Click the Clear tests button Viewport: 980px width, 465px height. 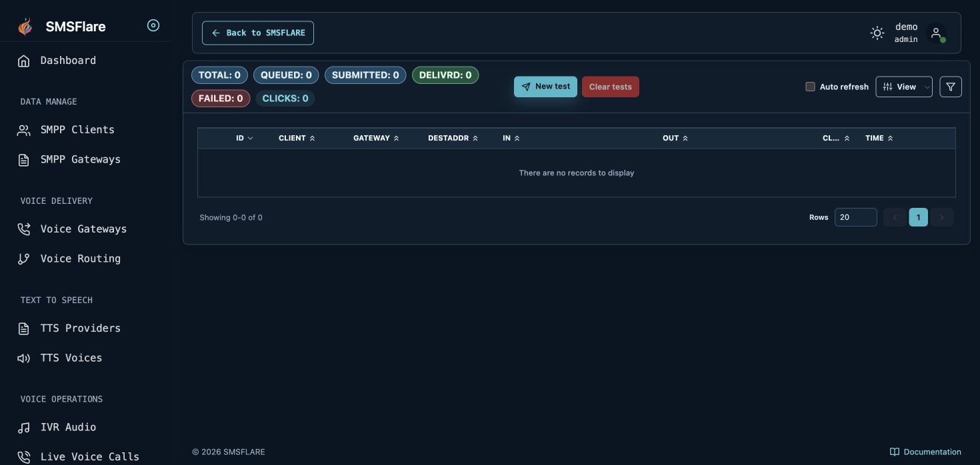[611, 87]
